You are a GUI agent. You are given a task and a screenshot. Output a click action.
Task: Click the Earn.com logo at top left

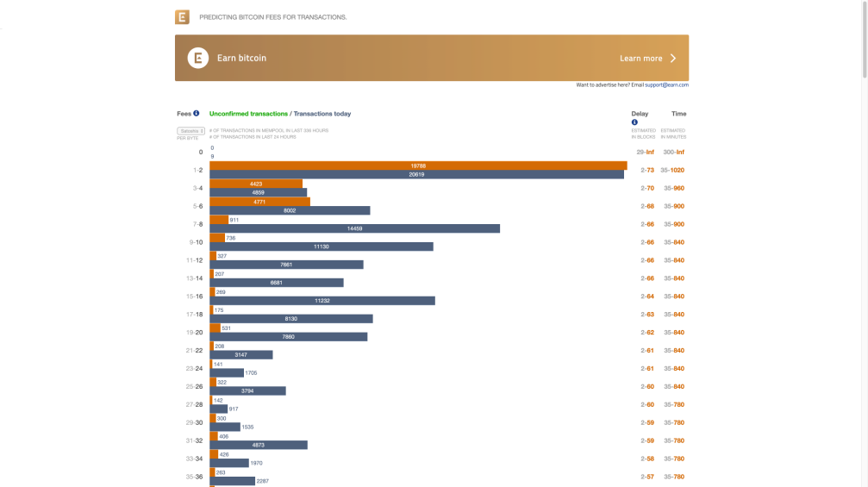(182, 17)
